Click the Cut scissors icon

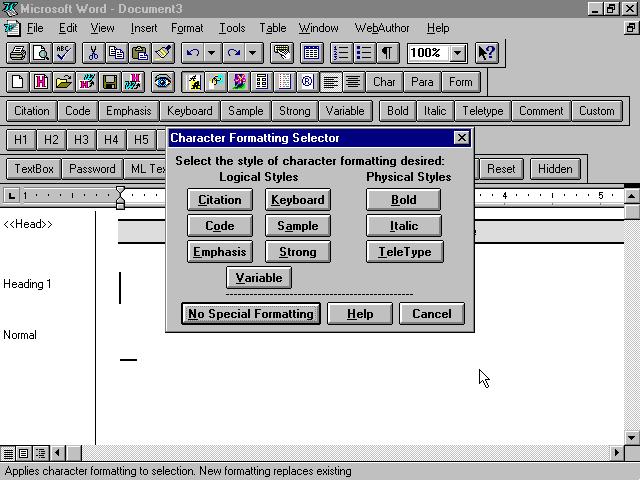(x=93, y=53)
